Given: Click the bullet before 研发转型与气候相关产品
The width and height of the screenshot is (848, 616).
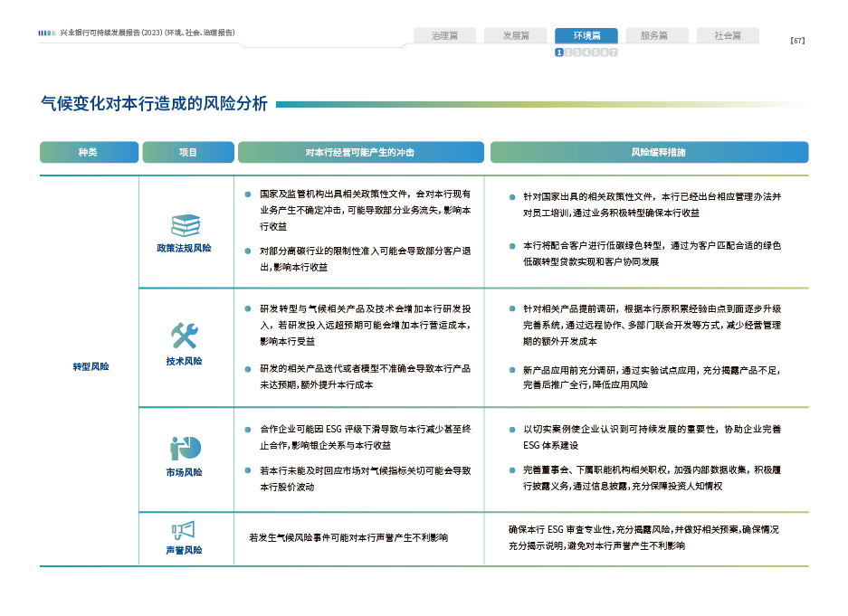Looking at the screenshot, I should coord(247,308).
